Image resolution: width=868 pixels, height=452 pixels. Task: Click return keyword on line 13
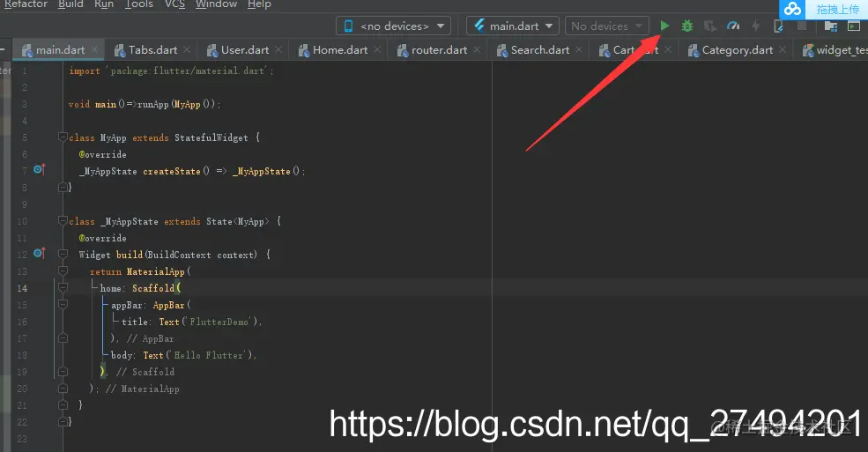click(105, 271)
